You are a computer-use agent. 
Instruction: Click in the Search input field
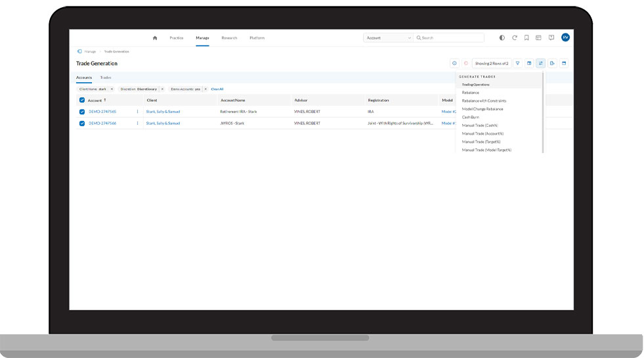(453, 38)
